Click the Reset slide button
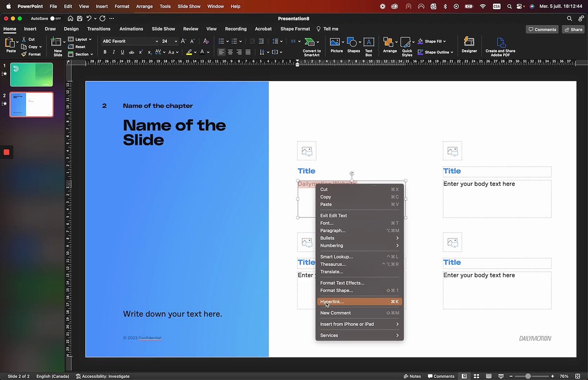The height and width of the screenshot is (380, 588). (77, 46)
